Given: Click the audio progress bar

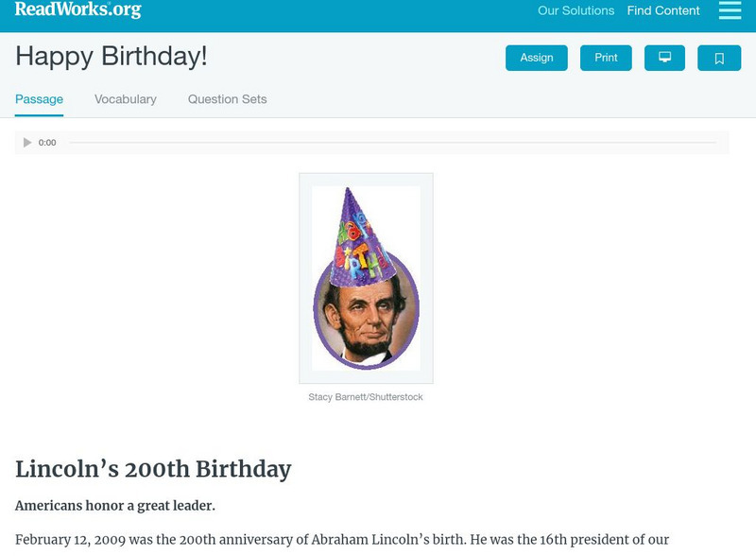Looking at the screenshot, I should pos(392,143).
